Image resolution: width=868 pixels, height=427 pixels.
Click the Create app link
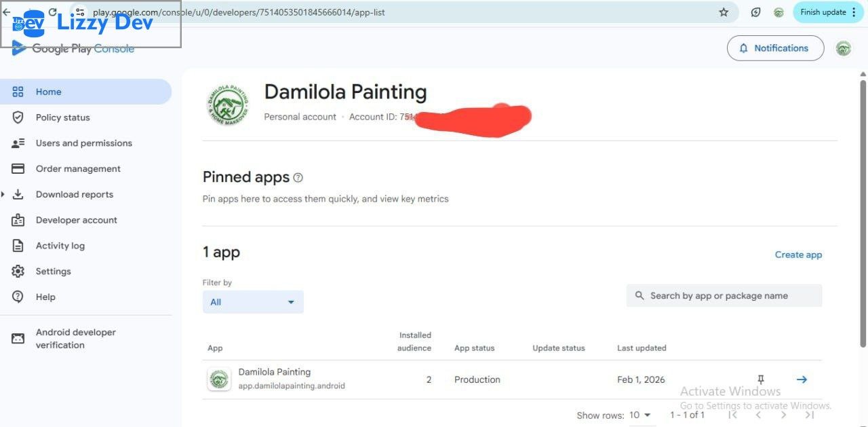798,255
